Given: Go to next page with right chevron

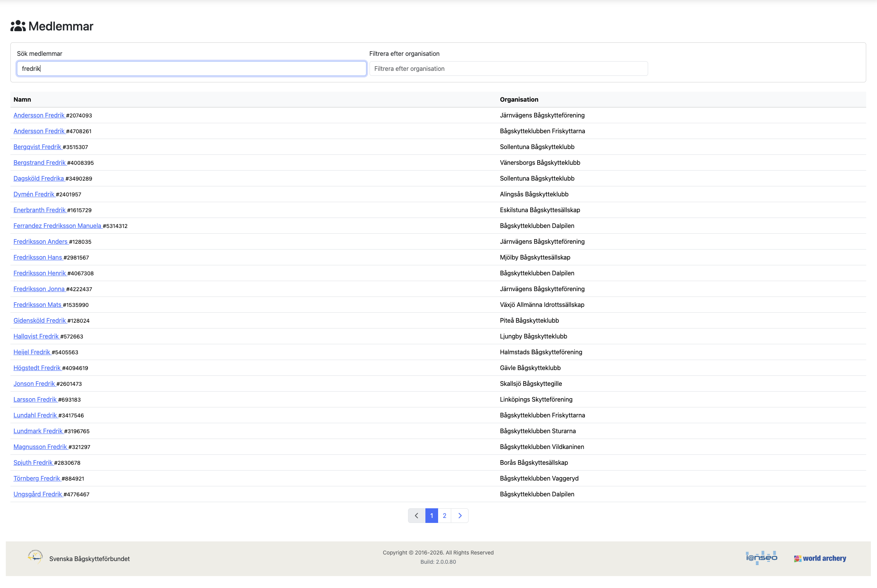Looking at the screenshot, I should point(460,516).
